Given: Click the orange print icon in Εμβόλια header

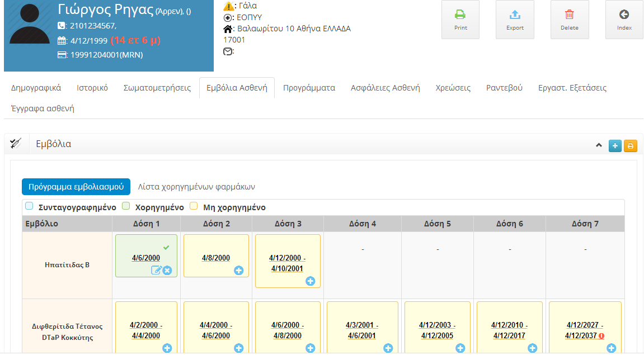Looking at the screenshot, I should click(631, 146).
